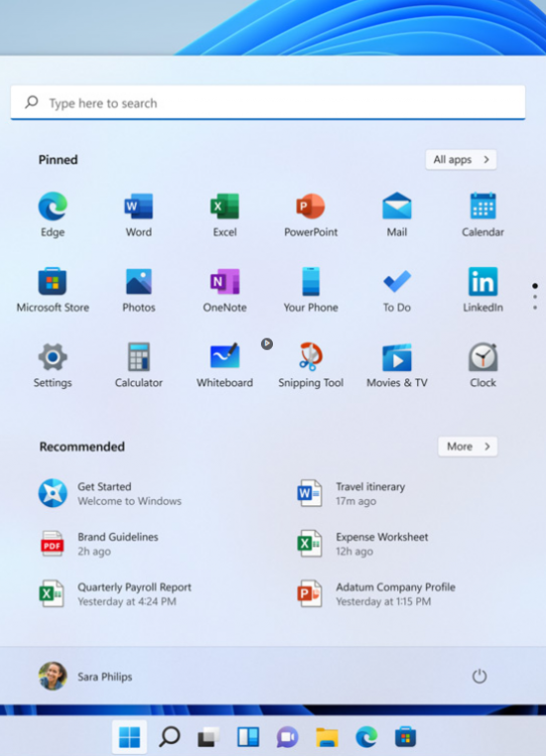Open the Mail app
The width and height of the screenshot is (546, 756).
(397, 214)
